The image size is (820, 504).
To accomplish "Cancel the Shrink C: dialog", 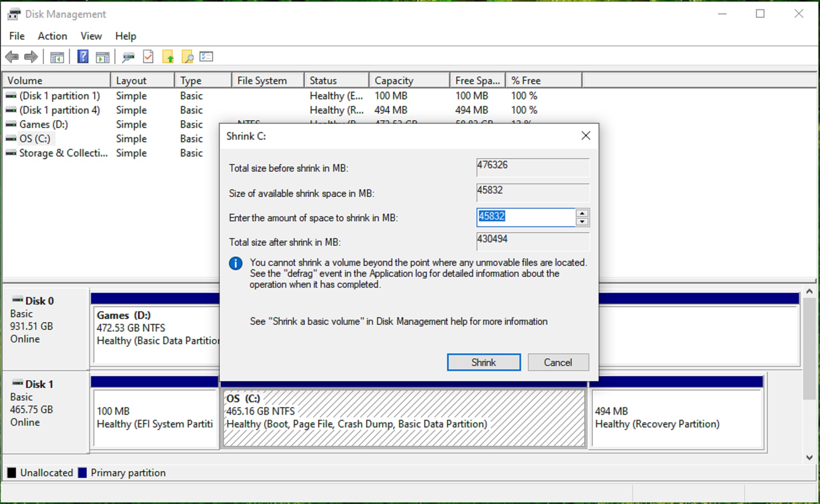I will (558, 362).
